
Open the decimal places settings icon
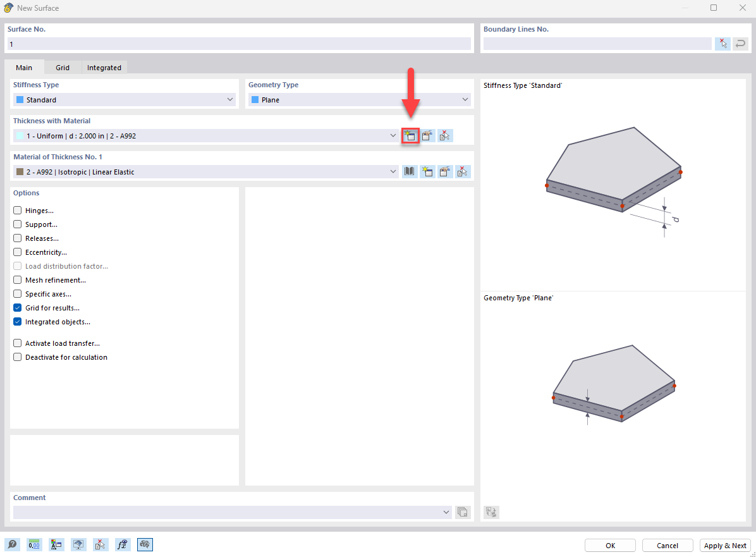click(34, 544)
